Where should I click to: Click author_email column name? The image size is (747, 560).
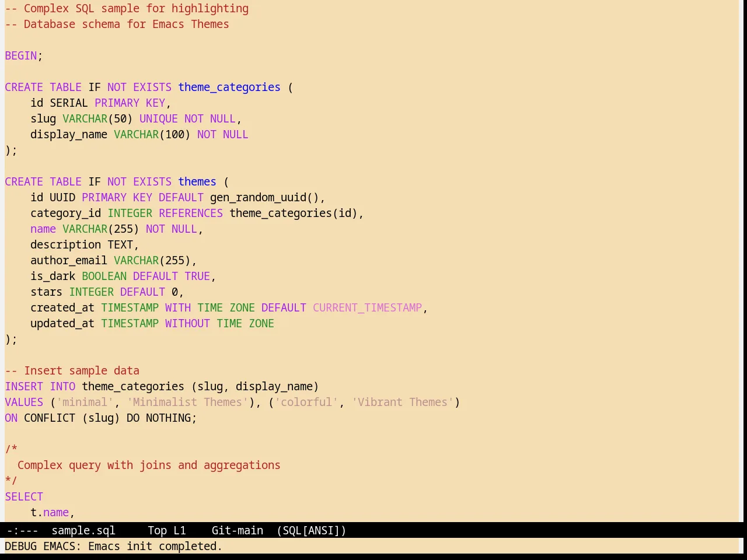tap(69, 260)
